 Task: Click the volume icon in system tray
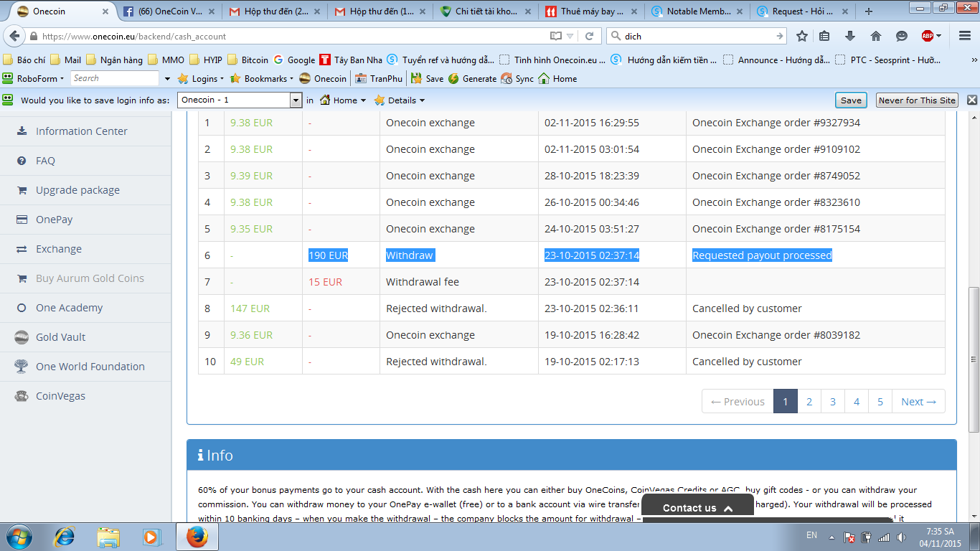tap(900, 537)
